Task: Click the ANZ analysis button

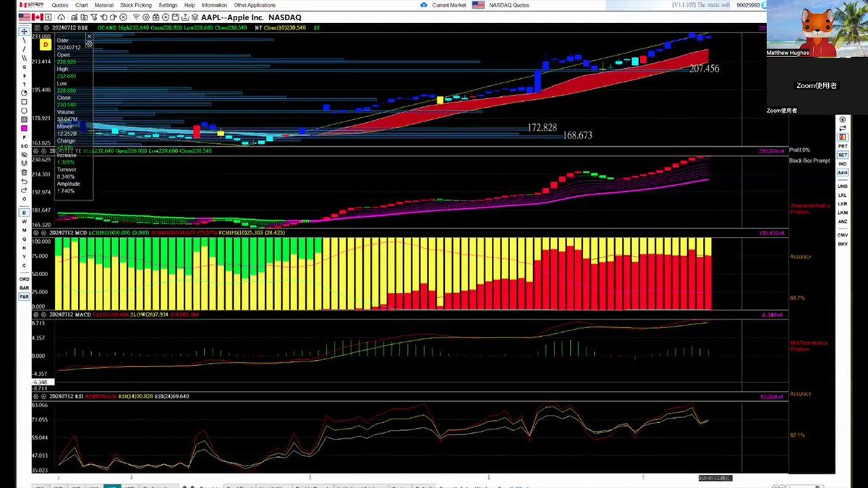Action: point(843,221)
